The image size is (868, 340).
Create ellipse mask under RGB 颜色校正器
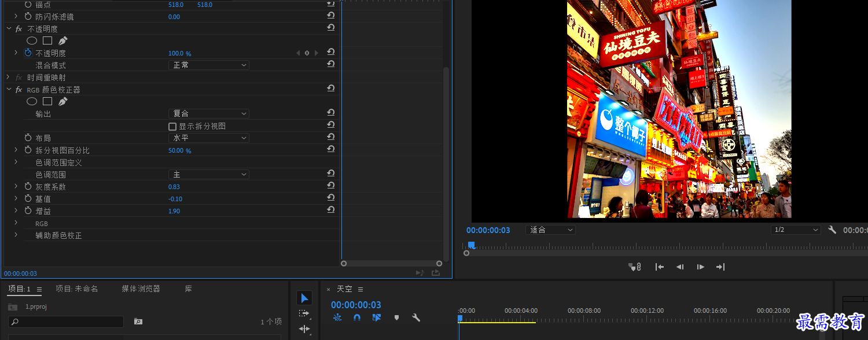32,101
